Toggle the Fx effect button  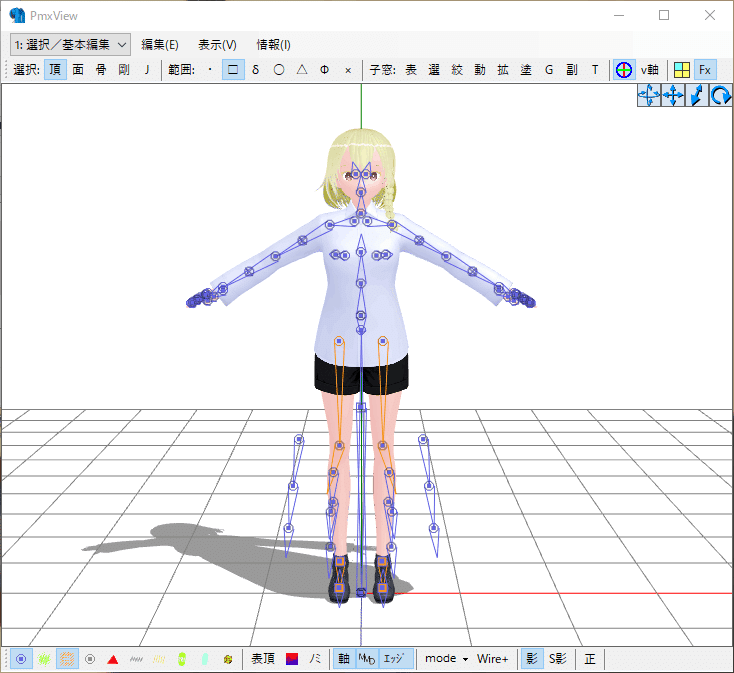click(705, 70)
